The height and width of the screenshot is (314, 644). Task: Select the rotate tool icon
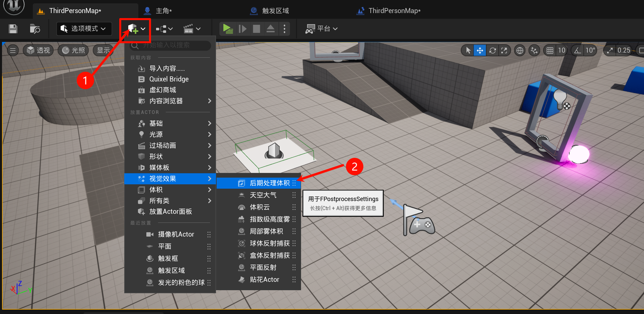click(x=492, y=51)
